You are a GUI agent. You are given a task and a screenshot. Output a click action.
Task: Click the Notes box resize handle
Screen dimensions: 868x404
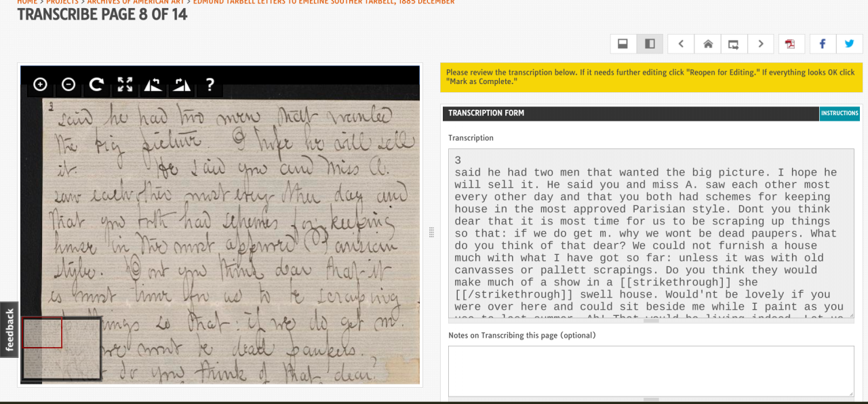[651, 399]
